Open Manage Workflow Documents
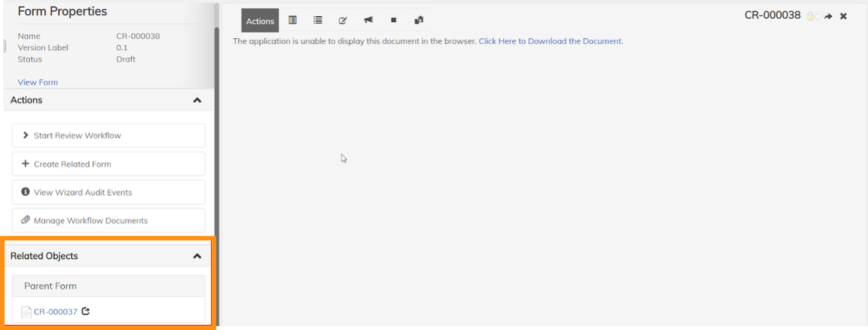 (108, 220)
